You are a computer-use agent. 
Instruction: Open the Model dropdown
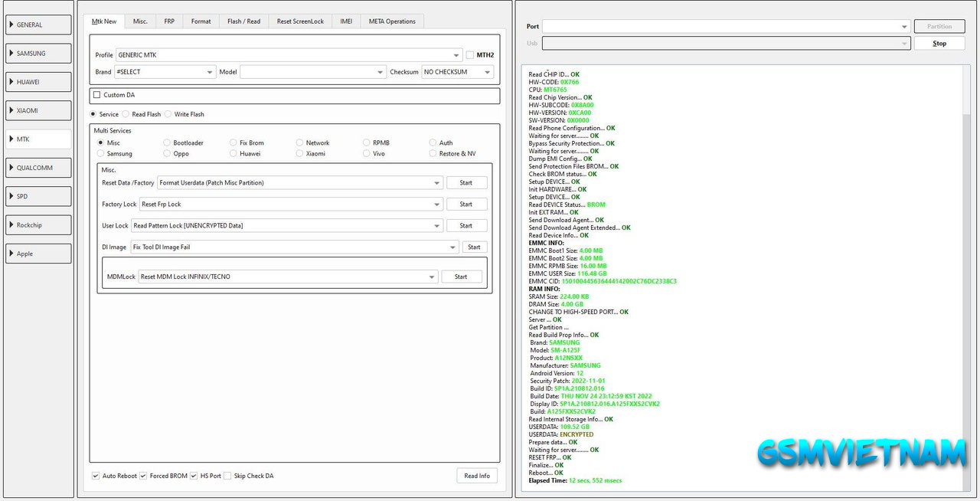tap(313, 72)
